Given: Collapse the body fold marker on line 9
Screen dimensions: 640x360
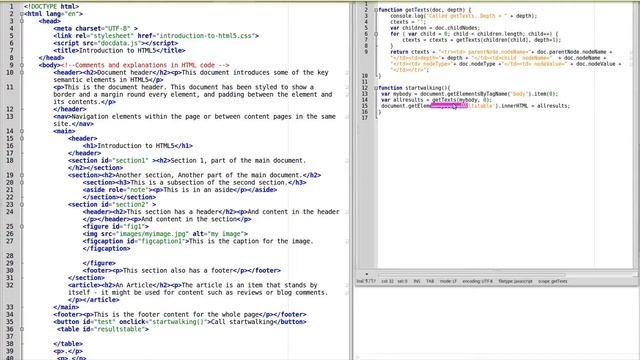Looking at the screenshot, I should (22, 65).
